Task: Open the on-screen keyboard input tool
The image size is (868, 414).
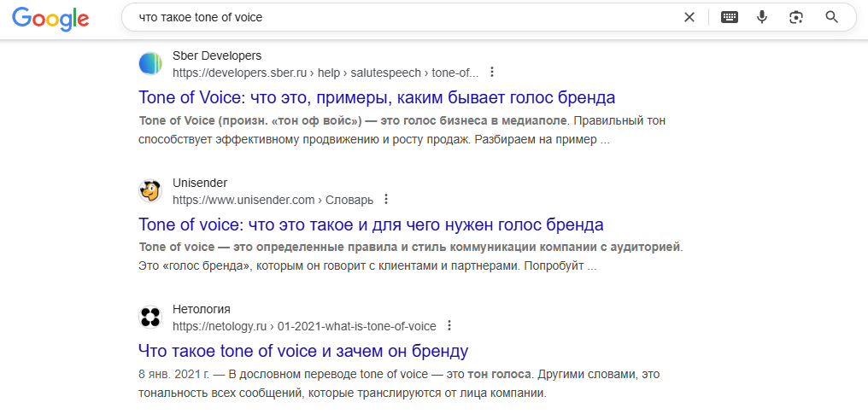Action: point(730,17)
